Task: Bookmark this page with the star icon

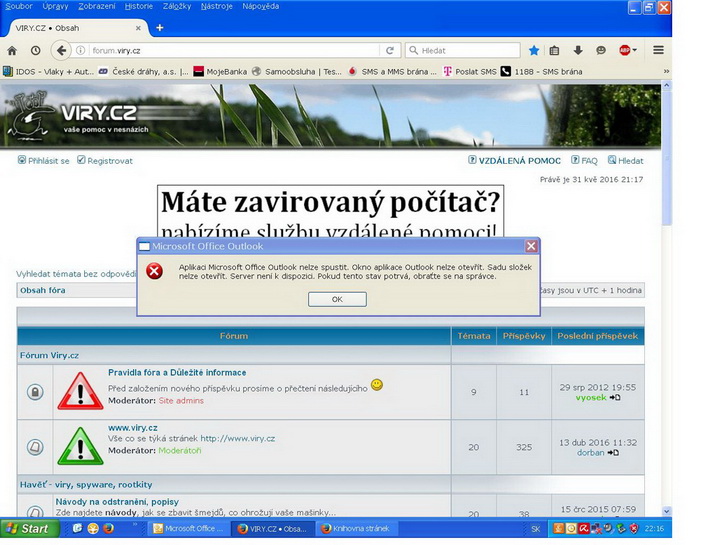Action: tap(534, 50)
